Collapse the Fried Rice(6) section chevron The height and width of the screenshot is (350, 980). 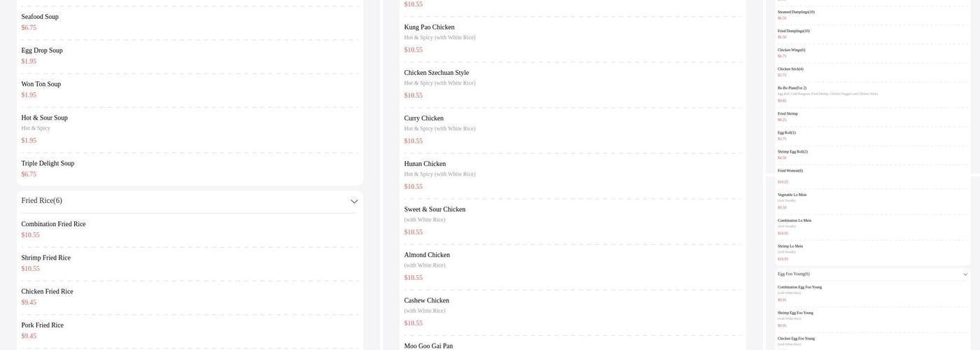coord(354,202)
